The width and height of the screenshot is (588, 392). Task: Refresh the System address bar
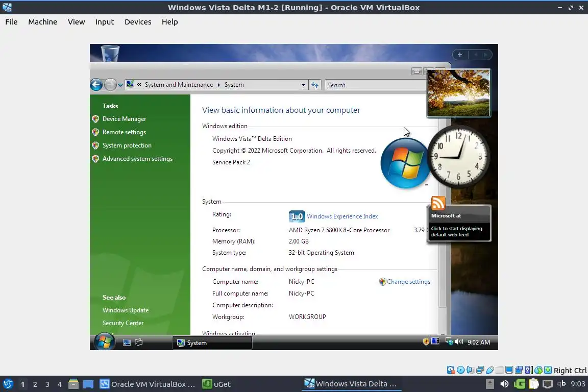[x=315, y=85]
